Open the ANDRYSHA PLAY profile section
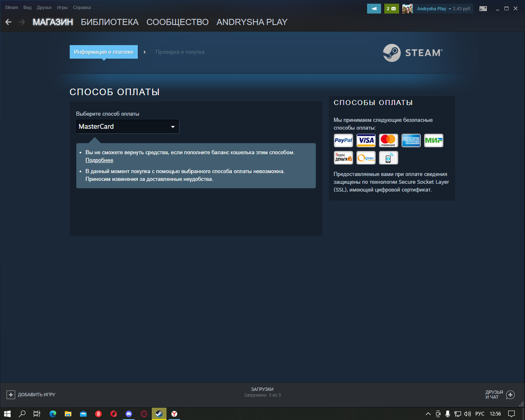The image size is (525, 420). [252, 22]
